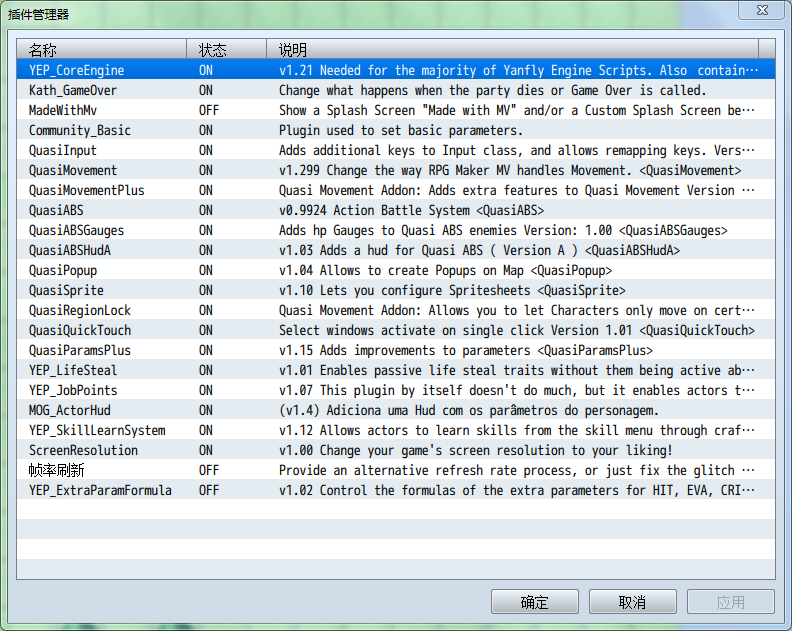792x631 pixels.
Task: Select the ScreenResolution plugin row
Action: [x=396, y=450]
